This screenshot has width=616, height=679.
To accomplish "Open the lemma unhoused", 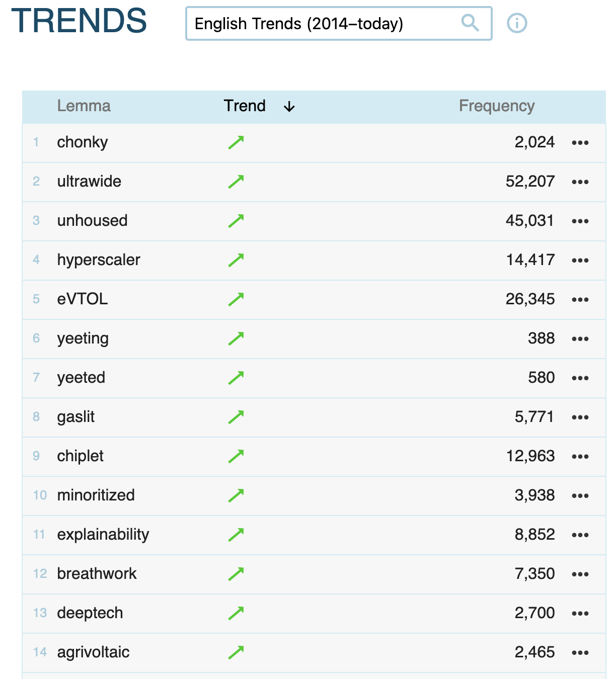I will (x=92, y=221).
